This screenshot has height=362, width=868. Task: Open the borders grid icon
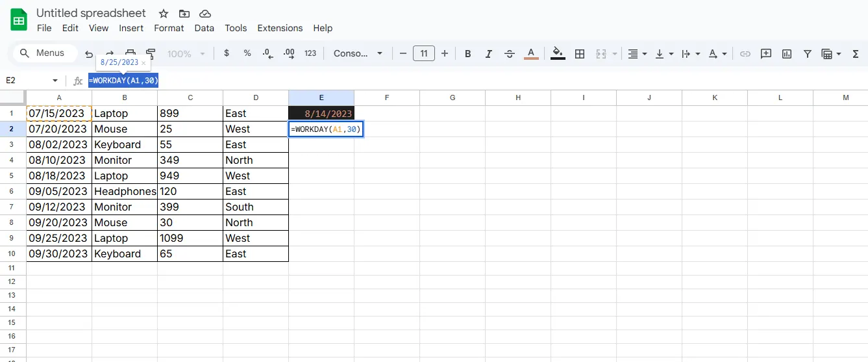pos(580,53)
